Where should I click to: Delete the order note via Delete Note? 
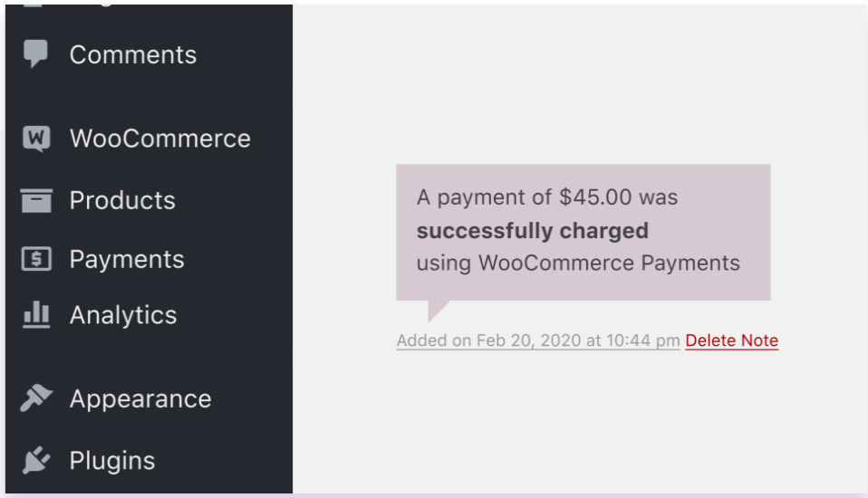click(731, 340)
